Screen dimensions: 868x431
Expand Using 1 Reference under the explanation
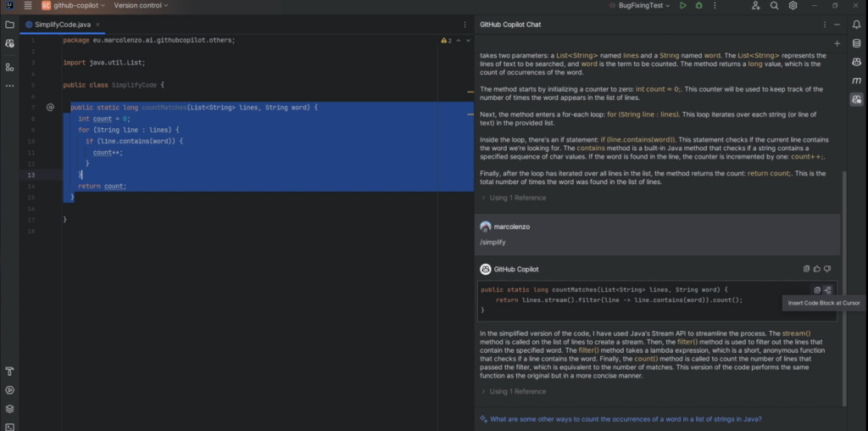point(513,198)
